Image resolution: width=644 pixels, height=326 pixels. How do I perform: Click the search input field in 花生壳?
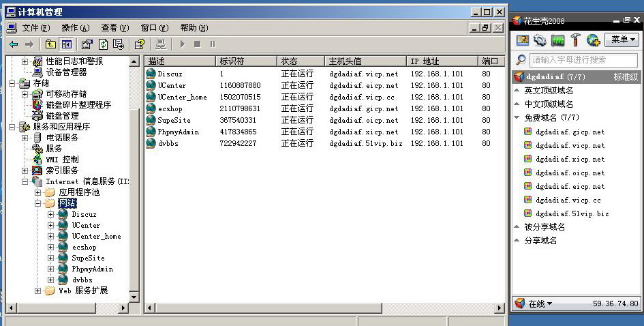pos(583,60)
